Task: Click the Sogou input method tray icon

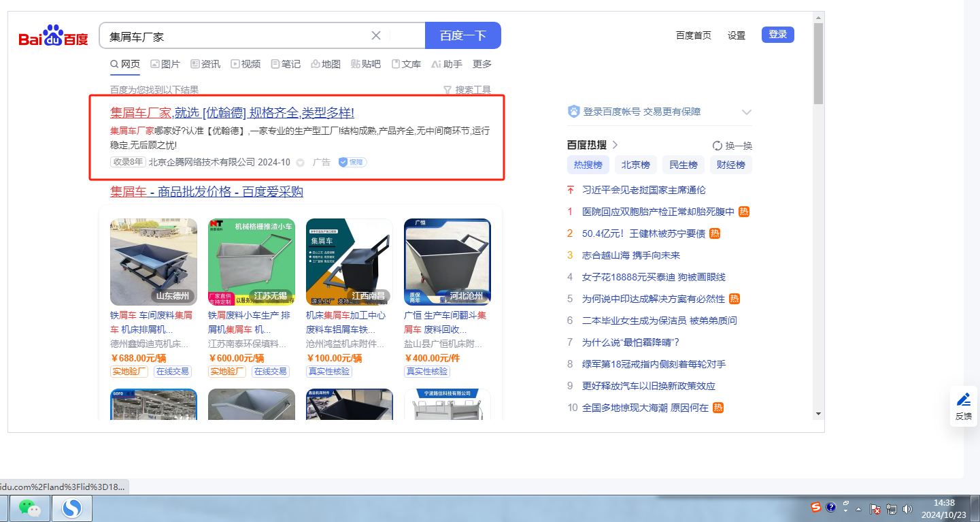Action: pos(816,507)
